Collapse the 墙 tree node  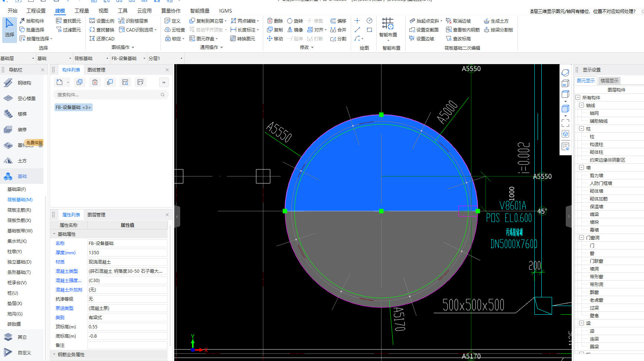point(581,168)
